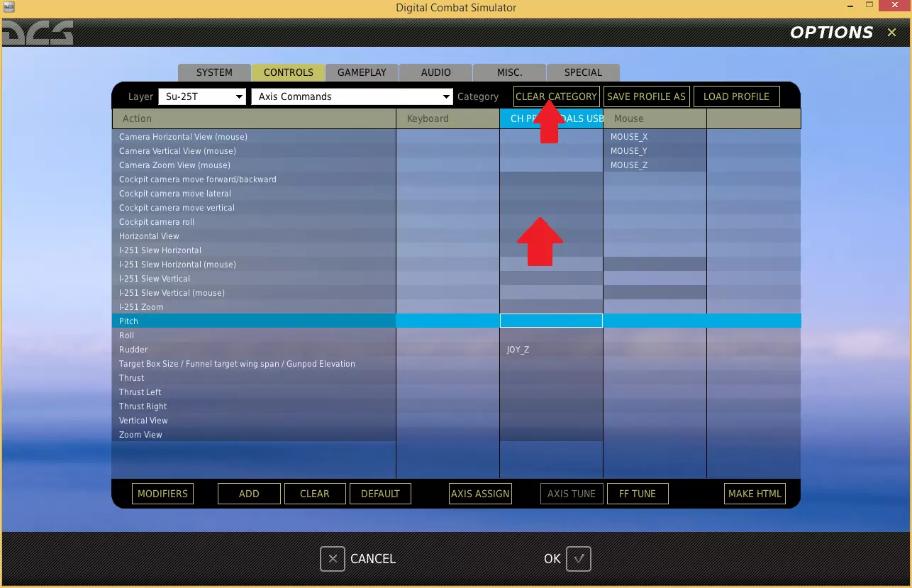Select the "Vertical View" action row
This screenshot has width=912, height=588.
click(254, 421)
